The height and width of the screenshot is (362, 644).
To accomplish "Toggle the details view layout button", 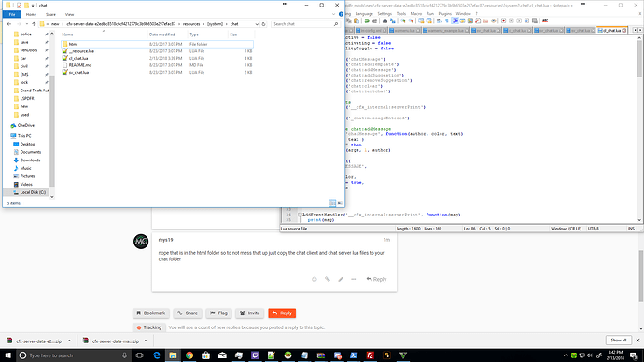I will (x=332, y=202).
